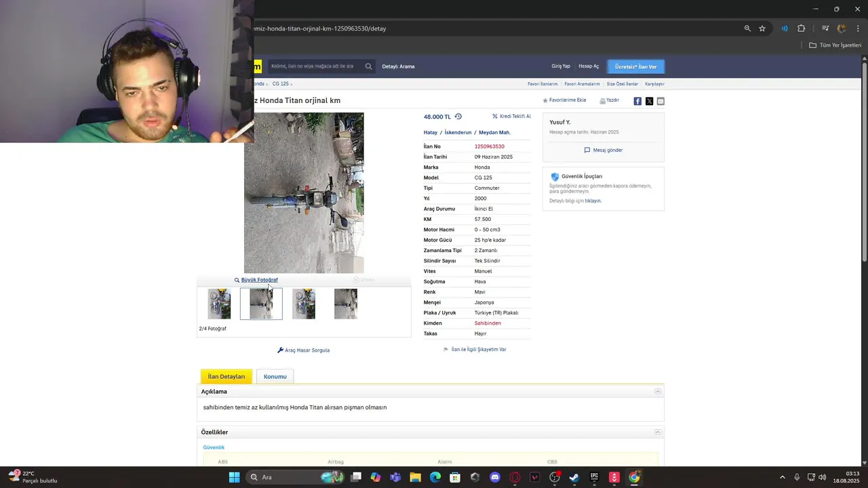Select the third photo thumbnail
Viewport: 868px width, 488px height.
pyautogui.click(x=304, y=304)
